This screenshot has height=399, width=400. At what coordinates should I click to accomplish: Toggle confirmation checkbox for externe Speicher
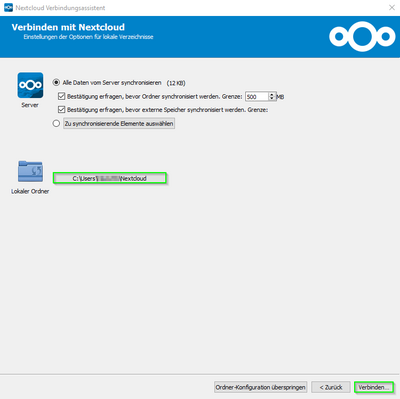click(61, 109)
